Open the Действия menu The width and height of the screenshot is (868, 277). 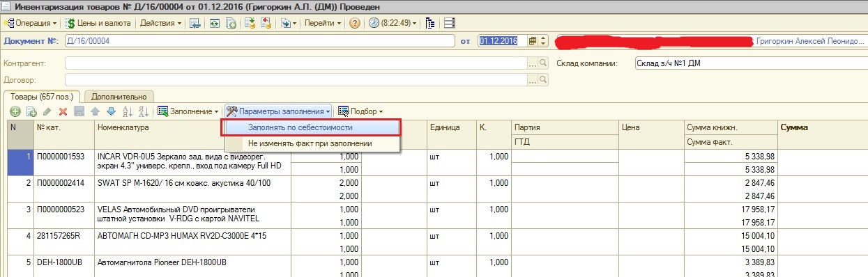160,23
